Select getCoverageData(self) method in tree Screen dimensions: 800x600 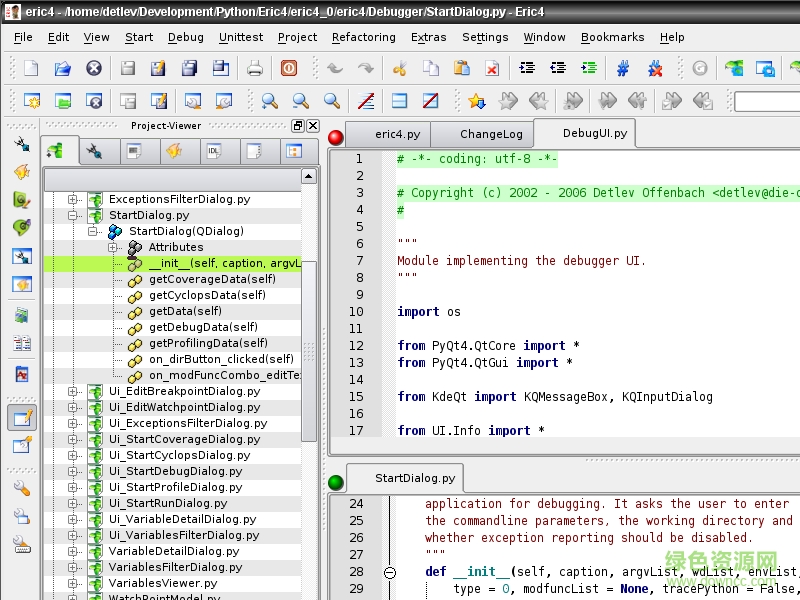pos(212,279)
